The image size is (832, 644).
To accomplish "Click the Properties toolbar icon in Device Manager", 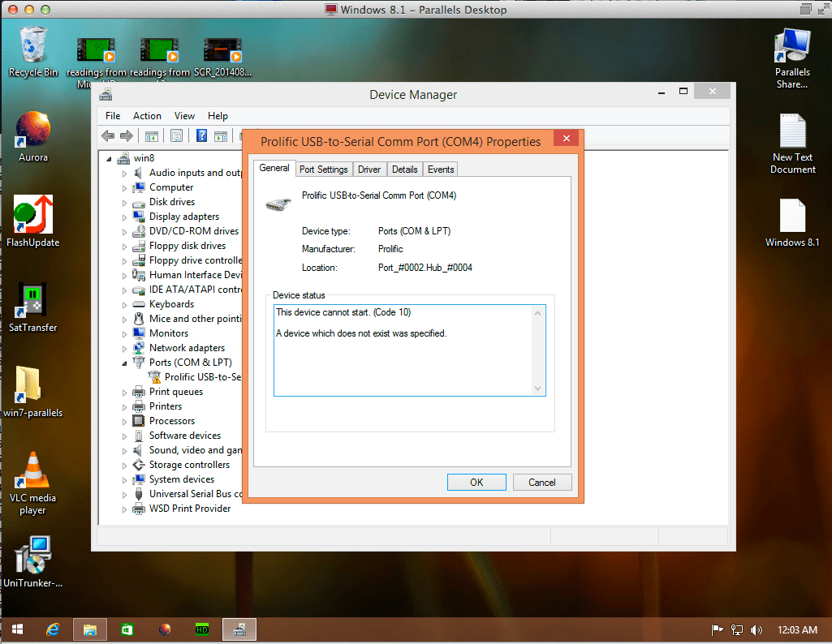I will (x=177, y=136).
